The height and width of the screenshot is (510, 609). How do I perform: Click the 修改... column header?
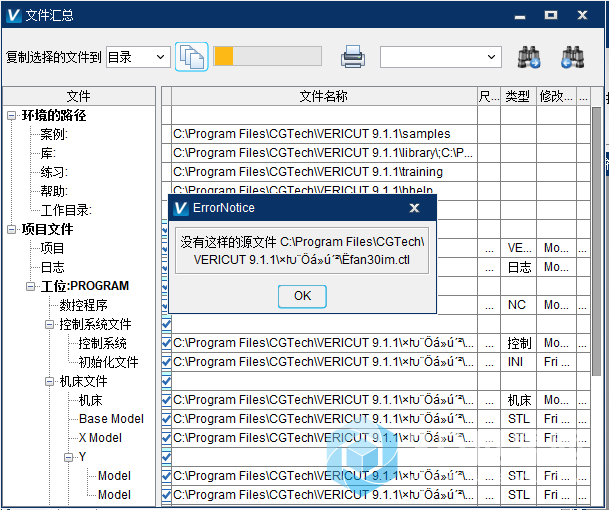[x=556, y=96]
